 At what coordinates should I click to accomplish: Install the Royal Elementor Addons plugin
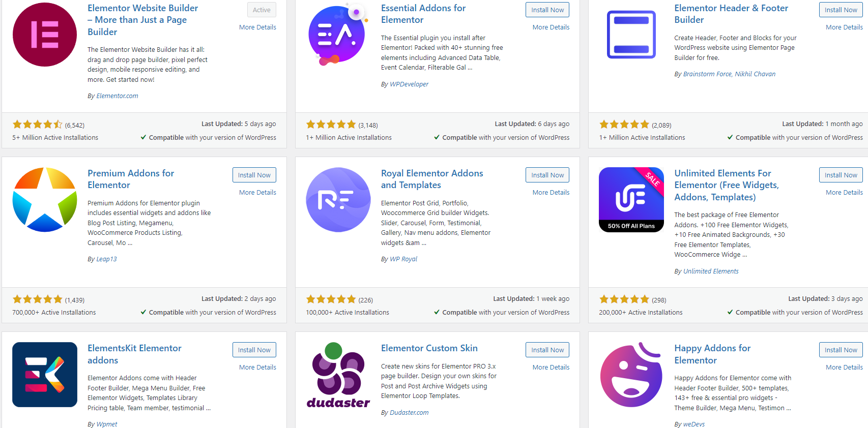click(547, 174)
